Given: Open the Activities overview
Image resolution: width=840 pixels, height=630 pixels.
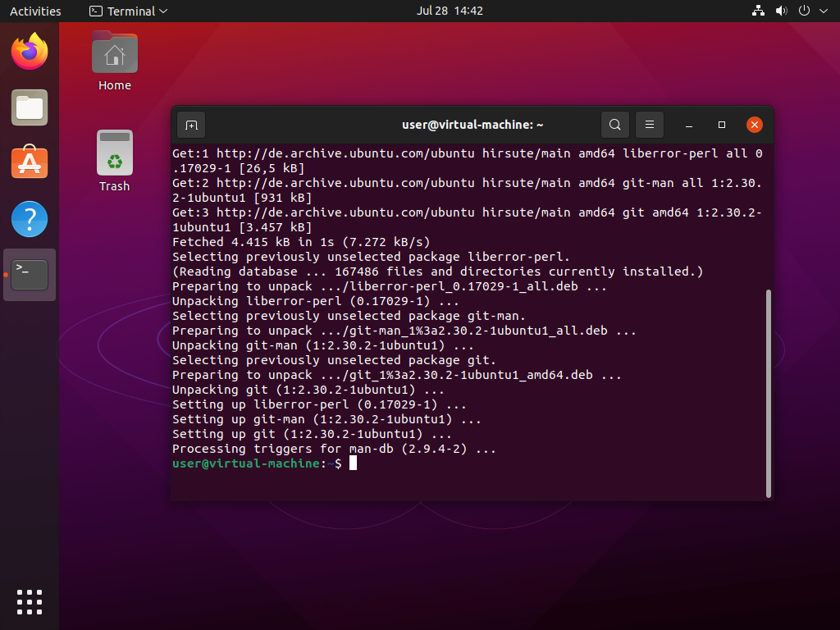Looking at the screenshot, I should point(35,11).
